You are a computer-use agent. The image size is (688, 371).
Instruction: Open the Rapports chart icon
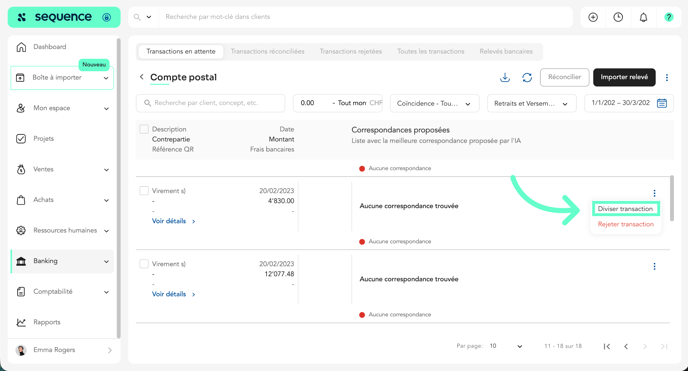(21, 322)
